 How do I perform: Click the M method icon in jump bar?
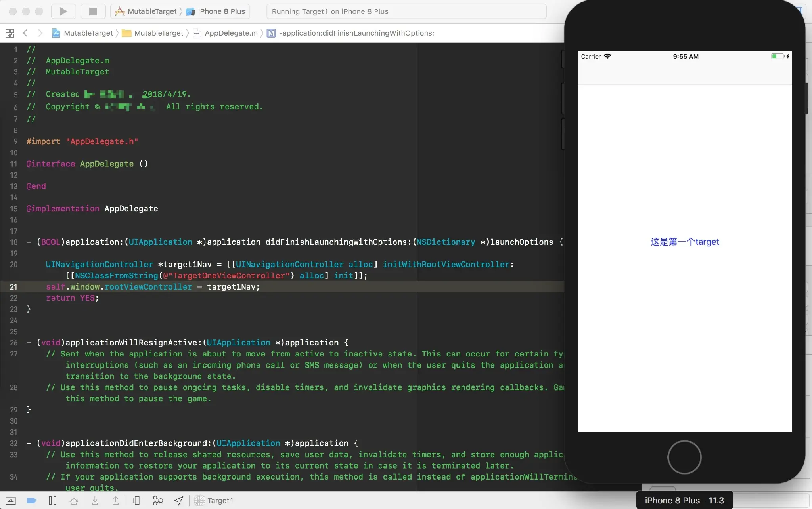coord(271,33)
